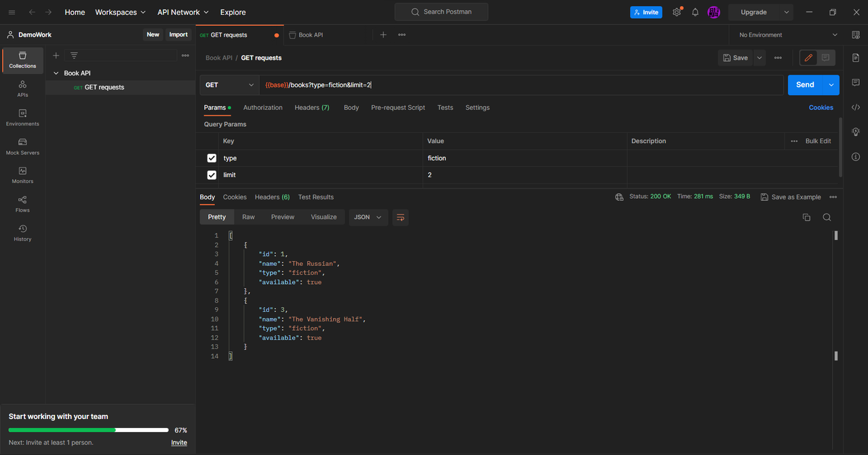
Task: Open request more actions ellipsis near Save
Action: tap(778, 58)
